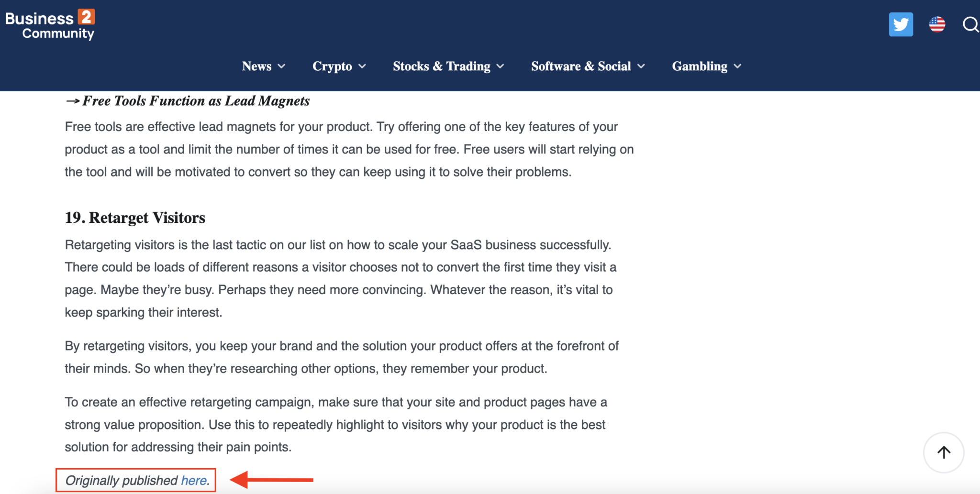The width and height of the screenshot is (980, 494).
Task: Open the Gambling menu item
Action: pos(700,66)
